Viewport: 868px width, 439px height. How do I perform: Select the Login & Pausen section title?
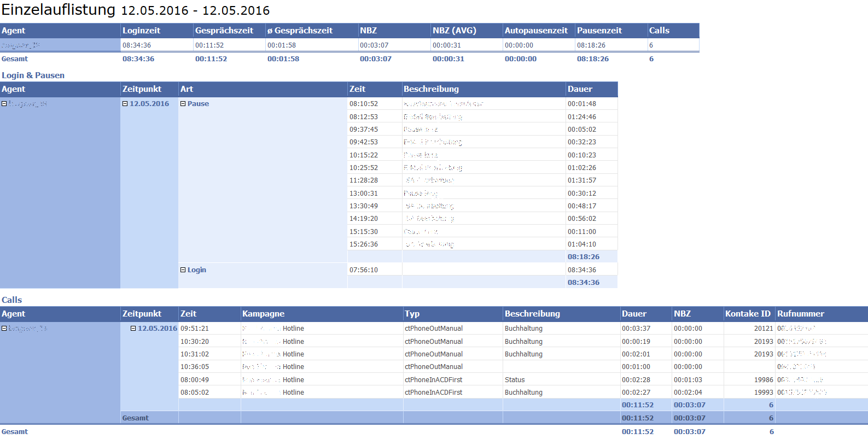tap(33, 75)
